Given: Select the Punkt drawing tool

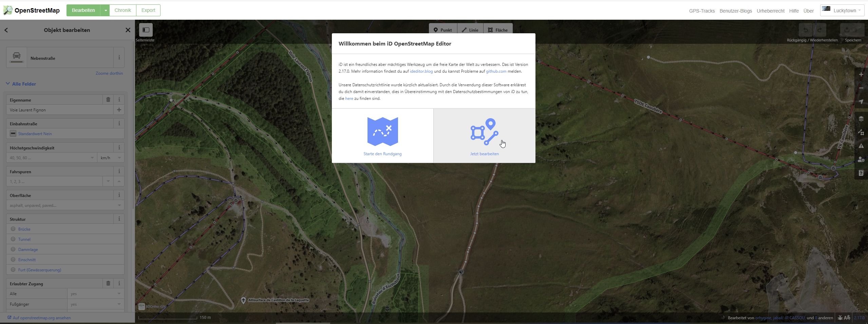Looking at the screenshot, I should click(x=443, y=30).
